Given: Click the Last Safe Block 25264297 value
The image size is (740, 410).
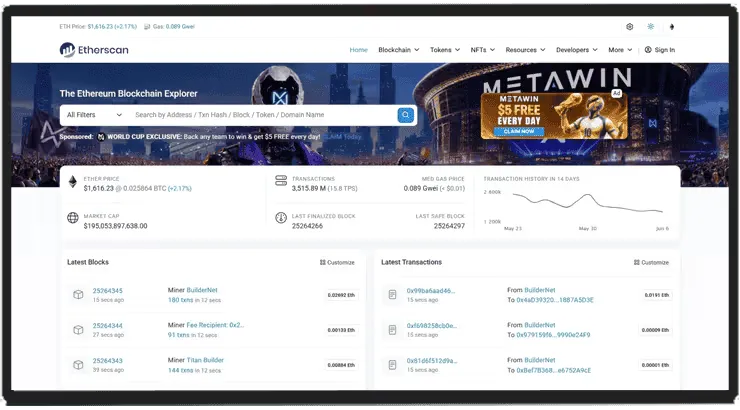Looking at the screenshot, I should 449,226.
